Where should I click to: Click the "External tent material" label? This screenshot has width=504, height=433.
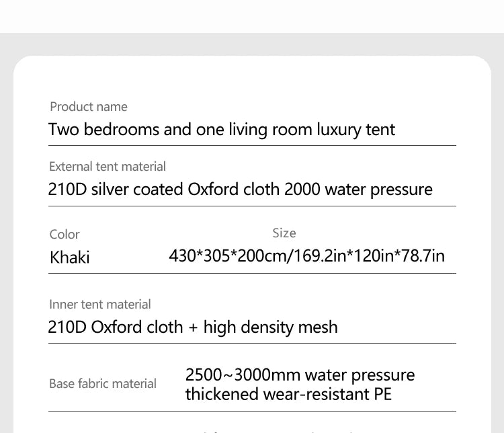(107, 167)
